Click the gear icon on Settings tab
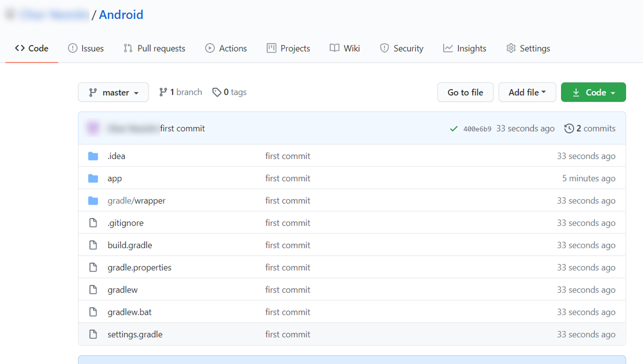This screenshot has height=364, width=643. point(511,49)
